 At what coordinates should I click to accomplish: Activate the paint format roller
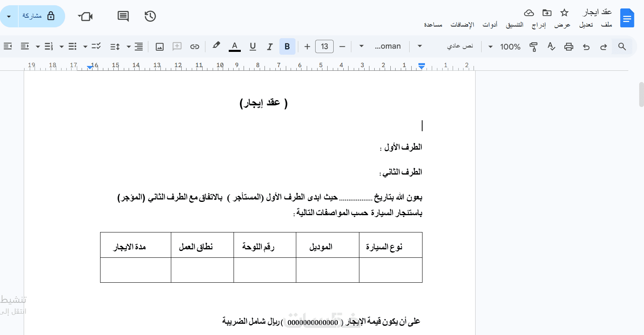(533, 47)
